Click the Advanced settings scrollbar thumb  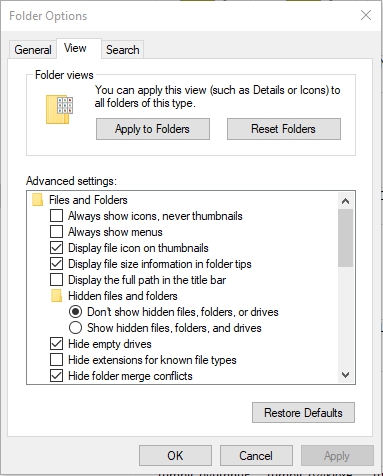pos(345,238)
